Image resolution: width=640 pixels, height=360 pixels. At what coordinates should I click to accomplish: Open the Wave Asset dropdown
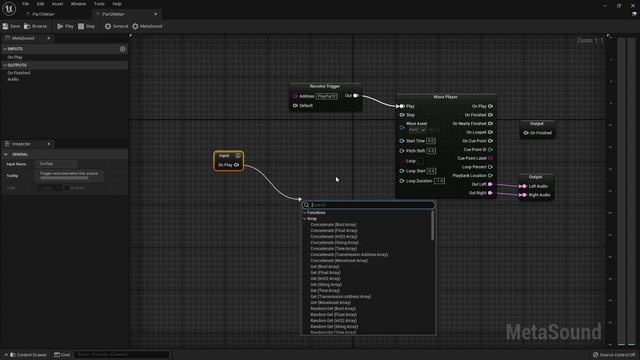[417, 130]
